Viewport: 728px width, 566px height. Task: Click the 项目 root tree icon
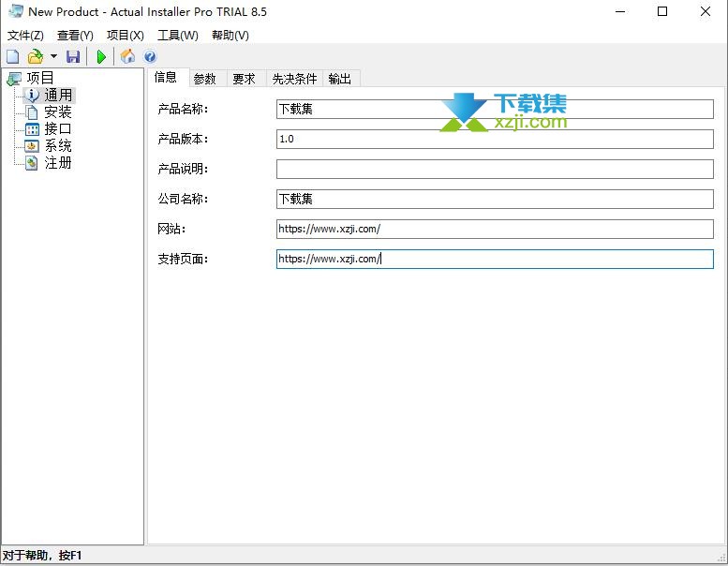[14, 79]
